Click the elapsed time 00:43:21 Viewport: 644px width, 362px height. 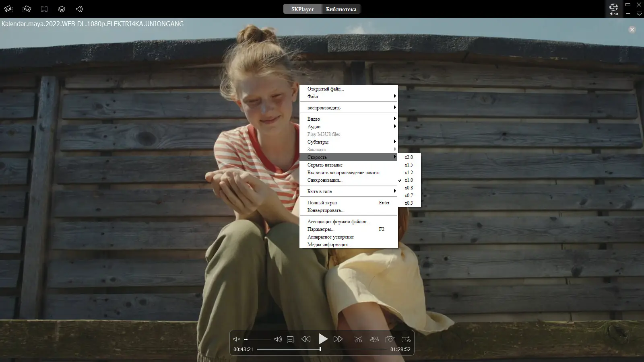[x=244, y=350]
